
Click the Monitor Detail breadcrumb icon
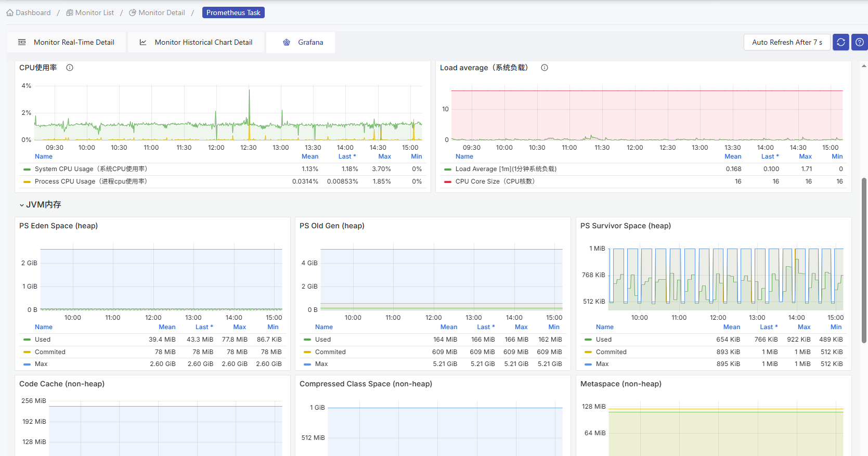(x=133, y=12)
